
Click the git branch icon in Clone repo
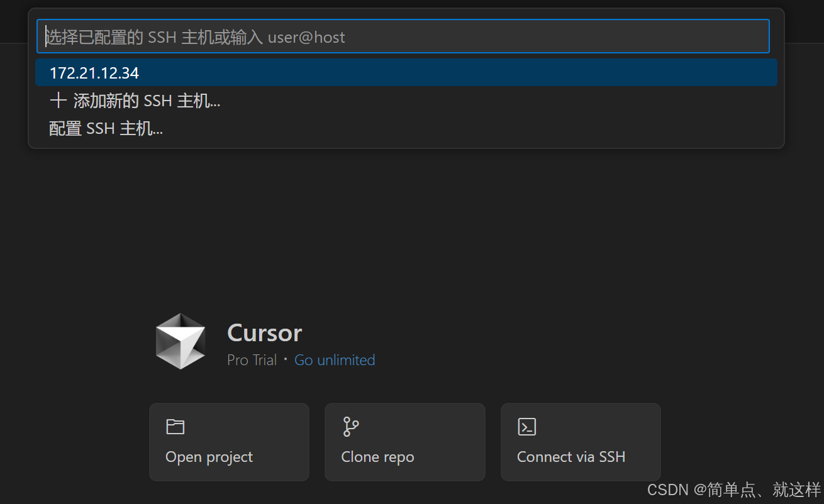(350, 427)
